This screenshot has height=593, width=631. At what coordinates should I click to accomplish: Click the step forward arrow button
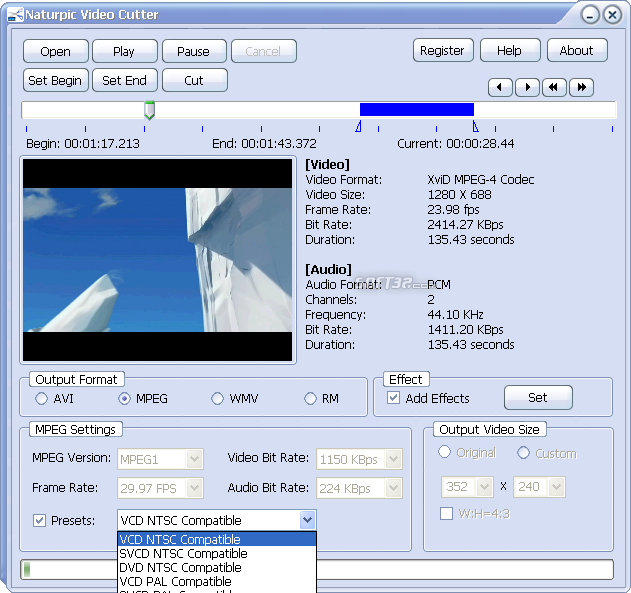coord(527,87)
